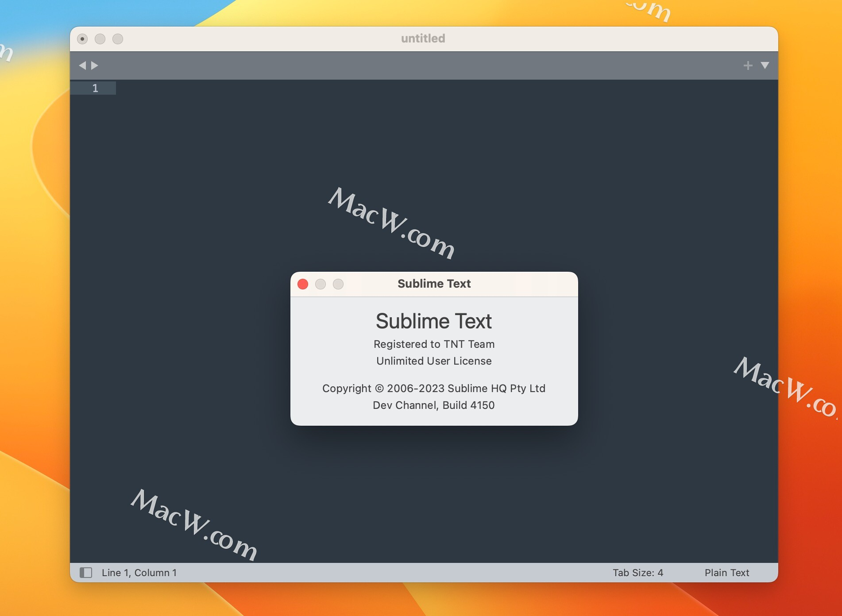Click the sidebar panel icon in status bar

tap(85, 572)
